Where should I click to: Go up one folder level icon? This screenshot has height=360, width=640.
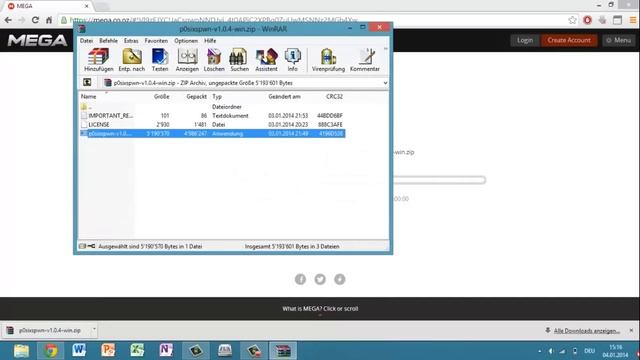[87, 82]
